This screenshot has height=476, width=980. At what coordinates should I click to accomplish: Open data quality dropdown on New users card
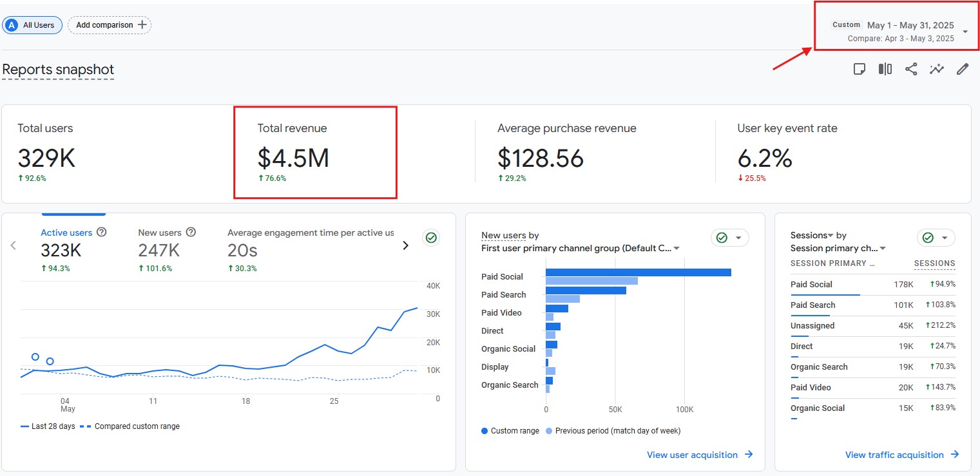tap(730, 238)
